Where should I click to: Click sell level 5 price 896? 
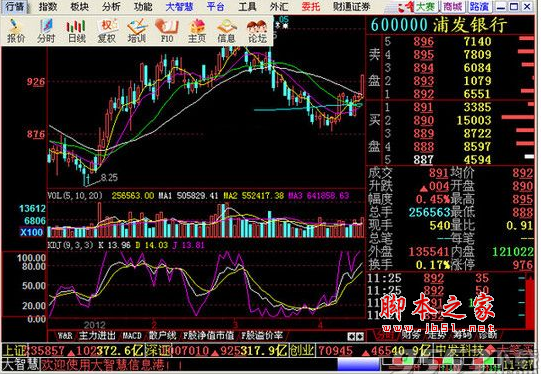point(423,42)
